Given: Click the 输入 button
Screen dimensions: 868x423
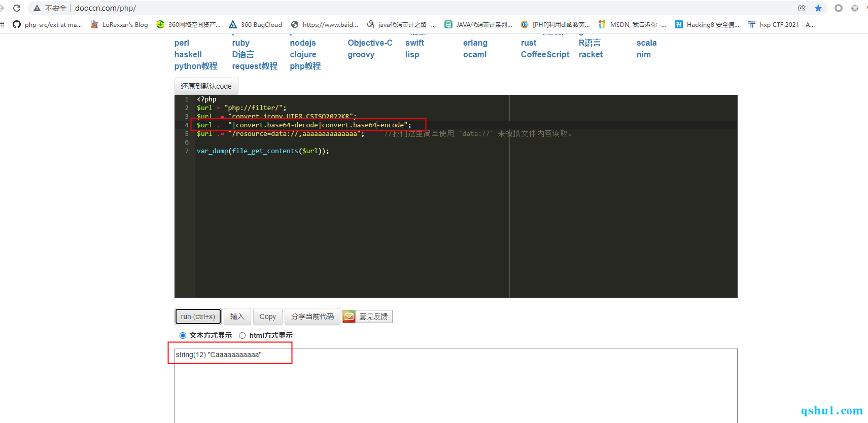Looking at the screenshot, I should point(237,316).
